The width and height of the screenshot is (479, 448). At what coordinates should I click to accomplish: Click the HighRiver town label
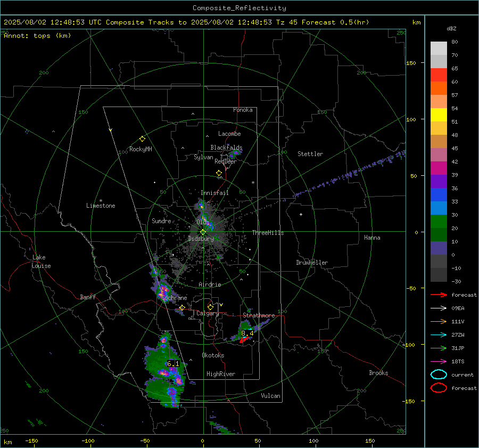(221, 374)
